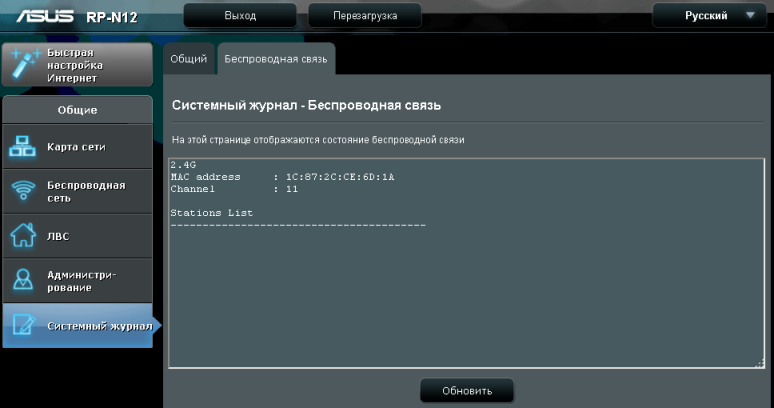Click the ASUS logo in header
The height and width of the screenshot is (408, 774).
click(45, 16)
